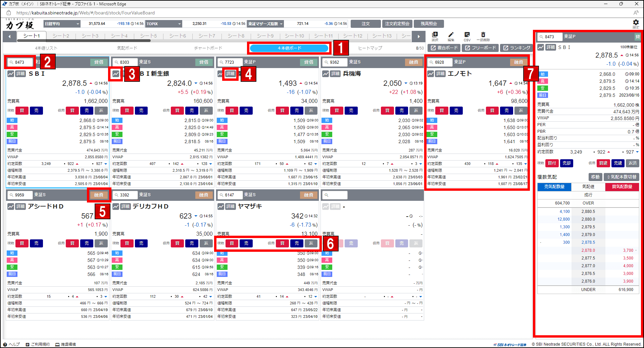Click the 一括削除 bulk delete icon
This screenshot has width=644, height=348.
(x=483, y=37)
